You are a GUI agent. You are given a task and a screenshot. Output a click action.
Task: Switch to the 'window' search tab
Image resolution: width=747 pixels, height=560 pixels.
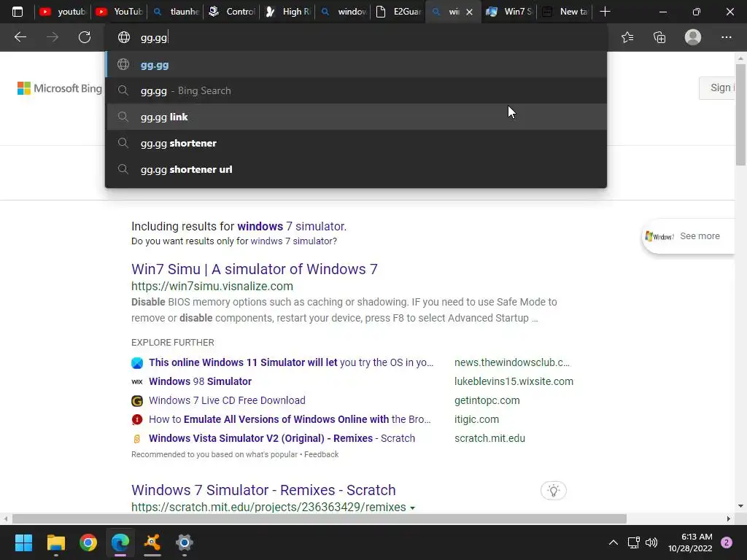point(344,12)
